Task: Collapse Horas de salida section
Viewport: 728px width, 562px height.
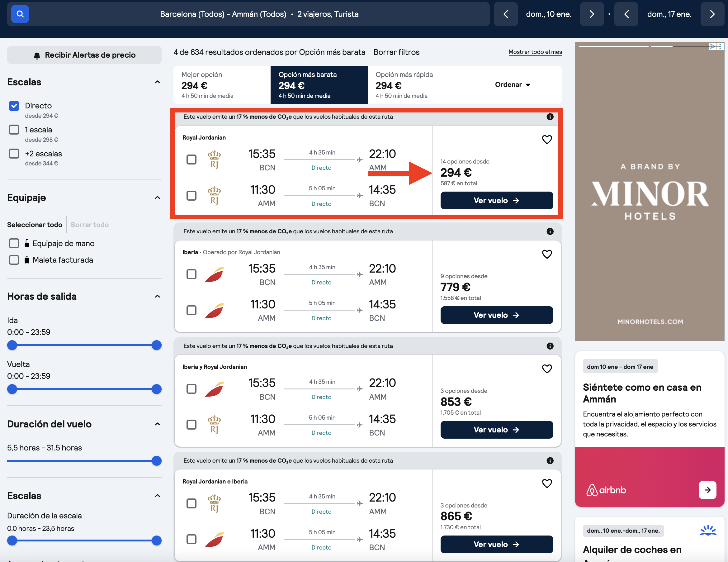Action: pyautogui.click(x=158, y=297)
